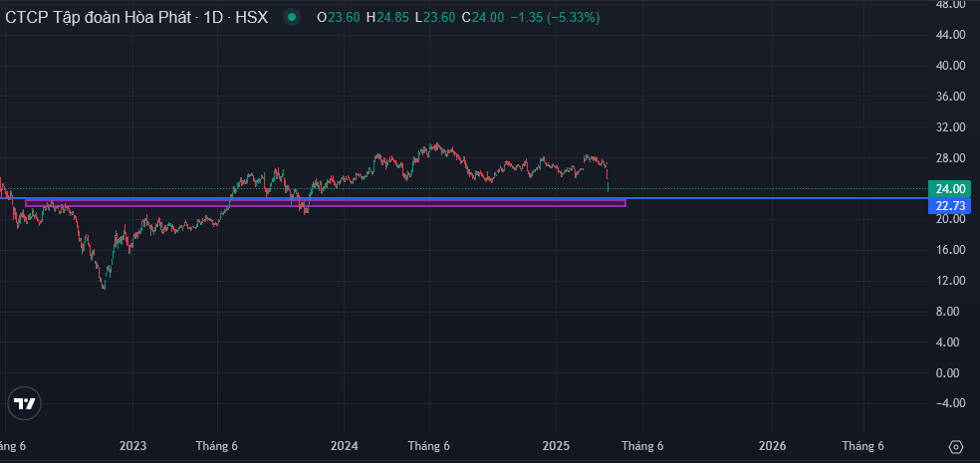980x463 pixels.
Task: Click the latest red candle above 24.00
Action: 607,173
